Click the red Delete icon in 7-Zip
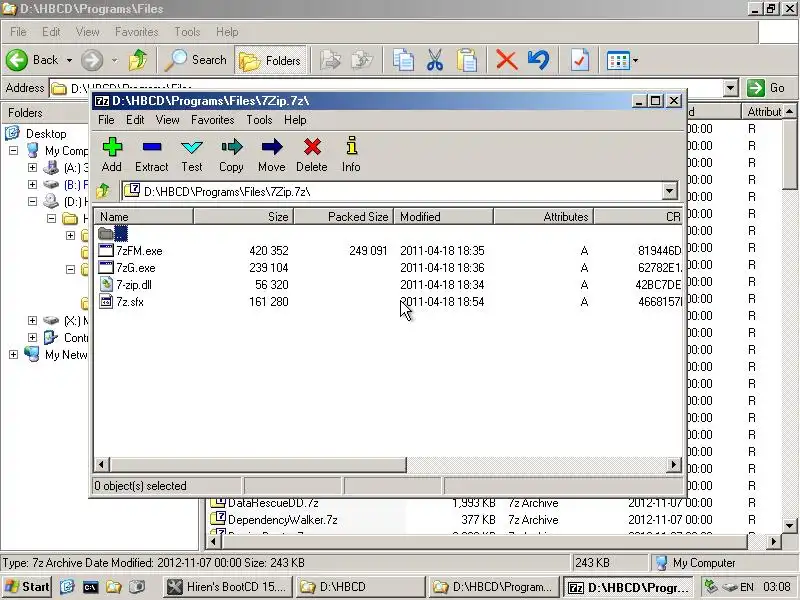This screenshot has height=600, width=800. pos(312,155)
